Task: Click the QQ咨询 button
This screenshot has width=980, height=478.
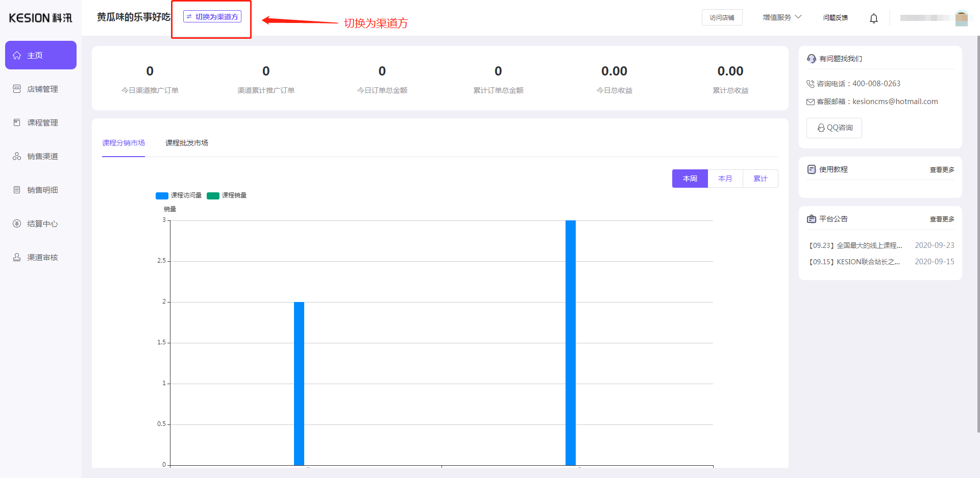Action: coord(834,128)
